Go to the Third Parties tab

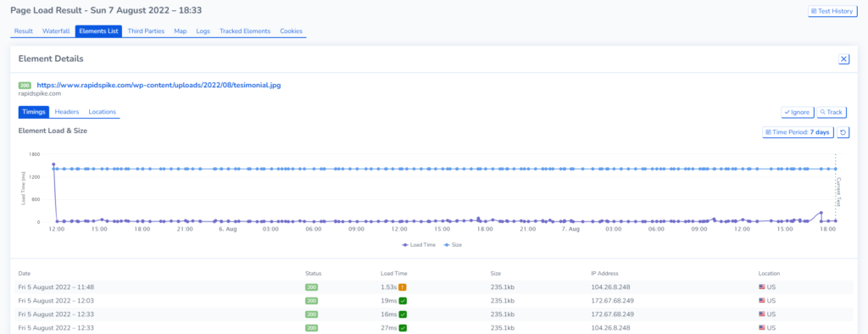pos(146,31)
